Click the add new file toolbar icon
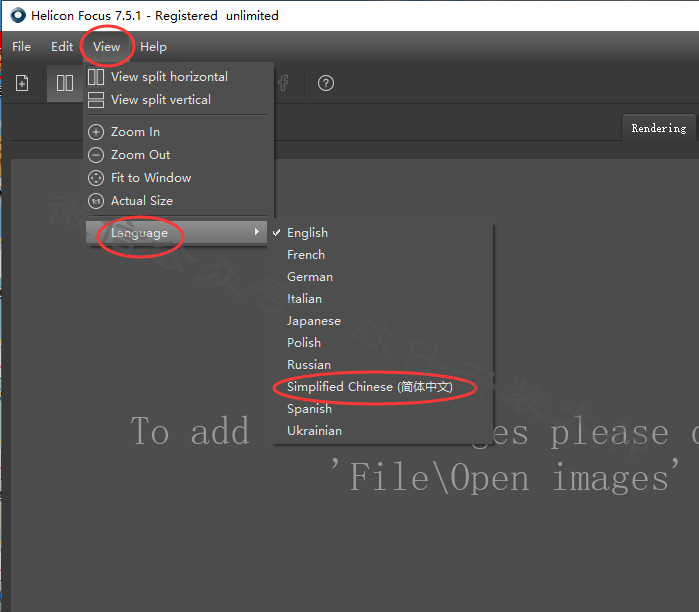 coord(22,83)
